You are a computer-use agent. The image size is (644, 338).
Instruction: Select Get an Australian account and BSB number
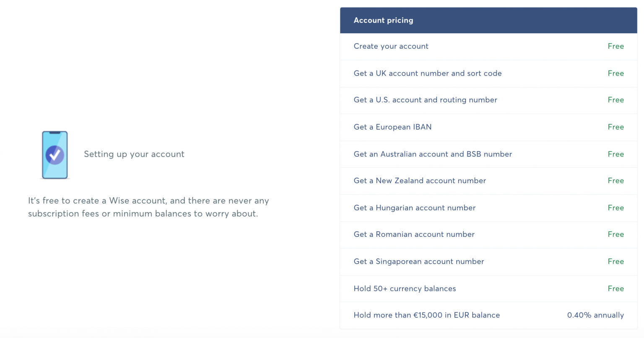[488, 154]
